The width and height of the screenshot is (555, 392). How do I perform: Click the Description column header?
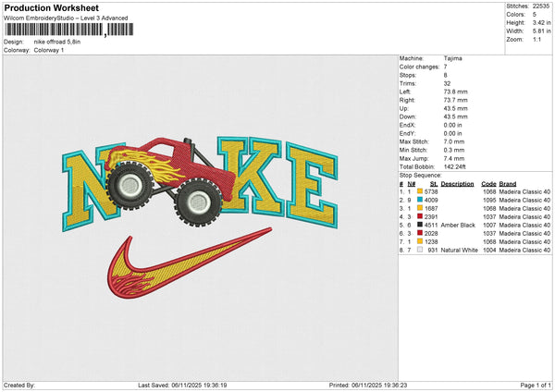(456, 183)
